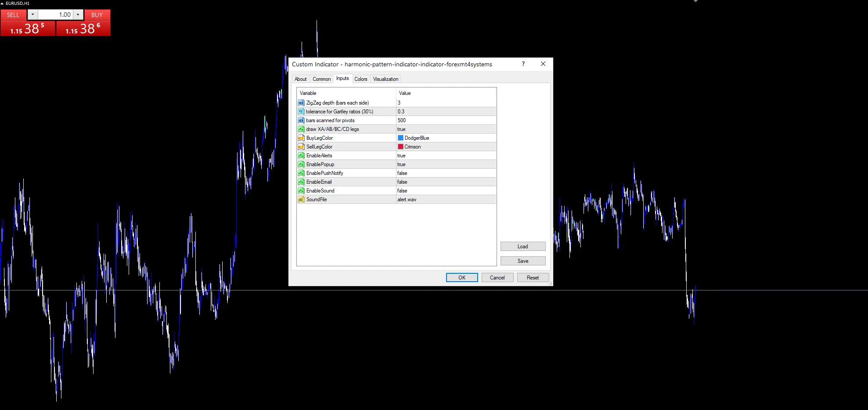Click the Load button

(523, 247)
